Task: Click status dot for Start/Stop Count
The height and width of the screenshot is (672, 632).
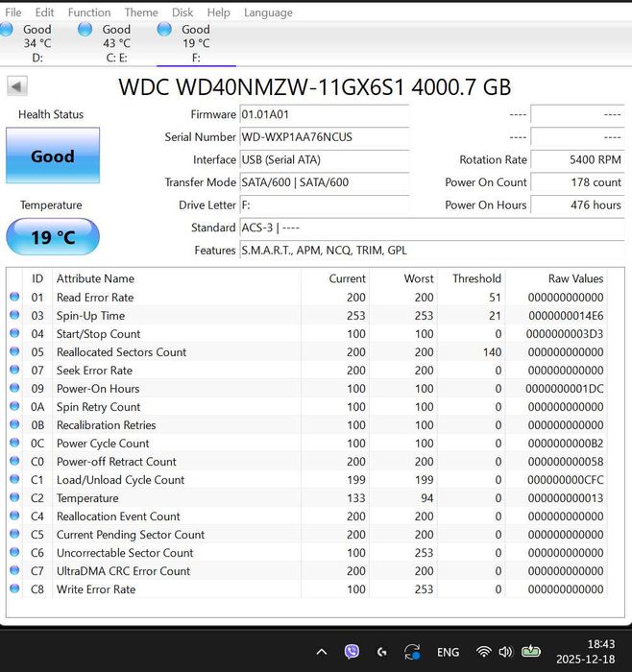Action: (14, 333)
